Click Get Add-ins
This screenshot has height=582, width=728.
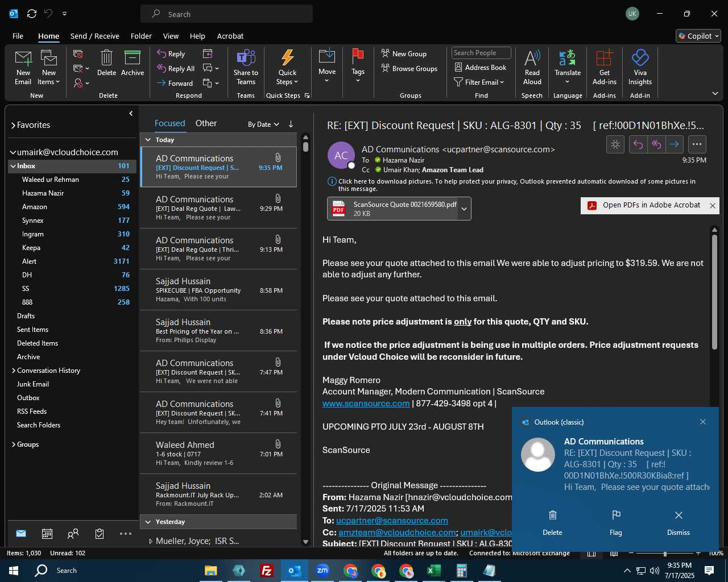[604, 67]
